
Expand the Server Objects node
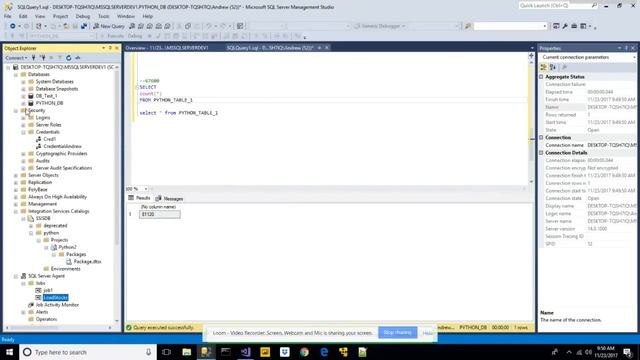click(x=16, y=176)
